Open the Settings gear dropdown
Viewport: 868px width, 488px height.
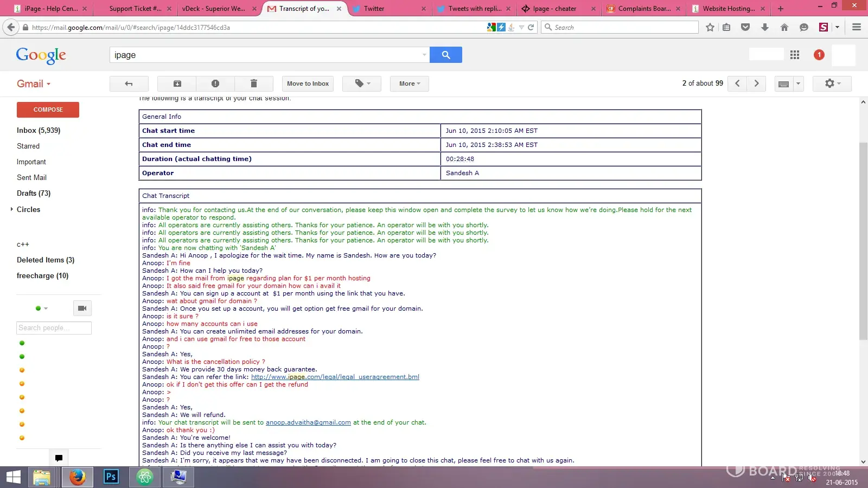click(x=832, y=84)
